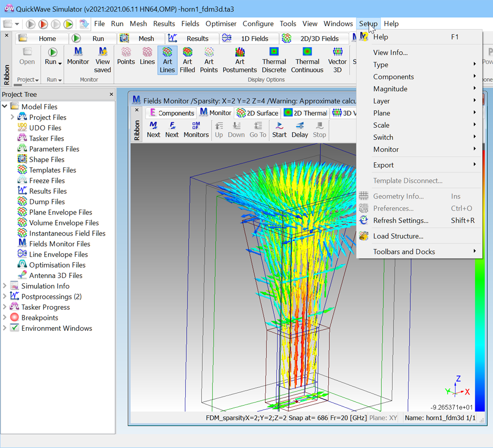Select the Art Lines display option
This screenshot has height=448, width=493.
tap(167, 60)
